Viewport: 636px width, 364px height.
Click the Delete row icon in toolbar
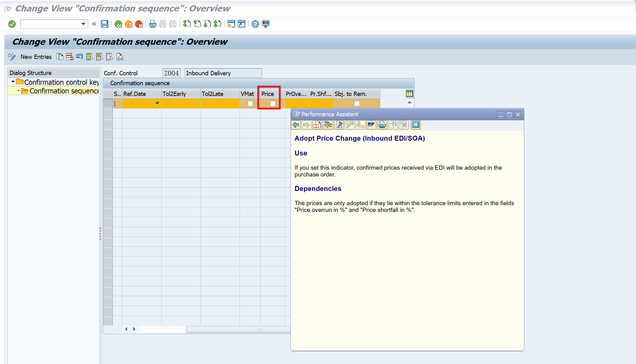[x=70, y=57]
